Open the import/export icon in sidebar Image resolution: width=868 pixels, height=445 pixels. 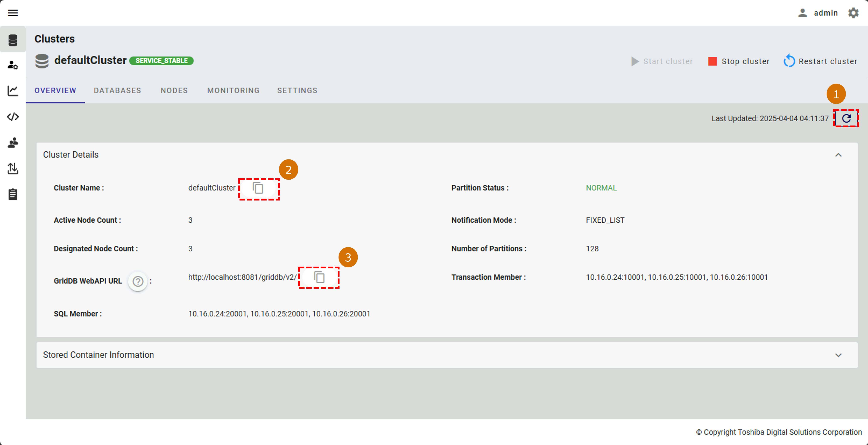point(13,168)
